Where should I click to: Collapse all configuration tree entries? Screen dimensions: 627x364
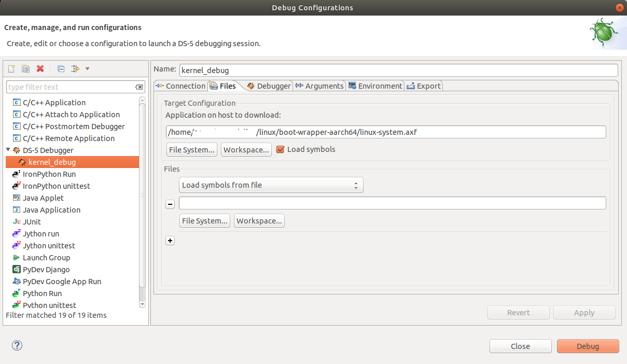tap(60, 68)
